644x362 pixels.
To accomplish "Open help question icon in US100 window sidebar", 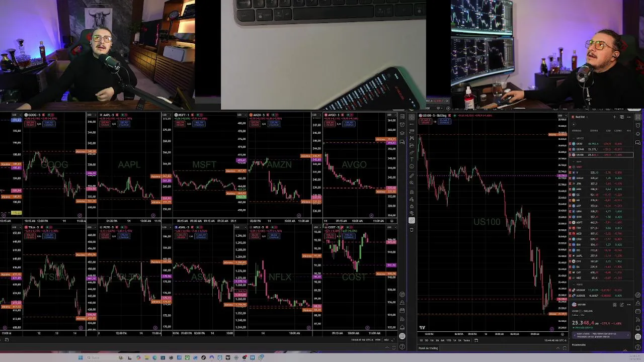I will click(x=637, y=347).
